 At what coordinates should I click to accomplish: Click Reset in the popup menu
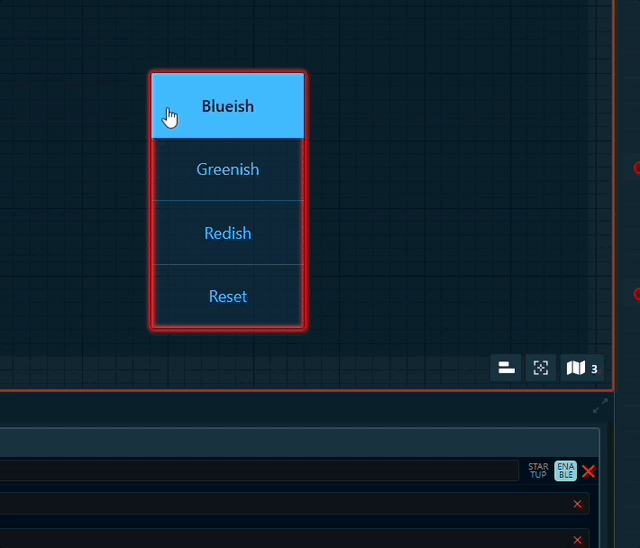tap(228, 296)
